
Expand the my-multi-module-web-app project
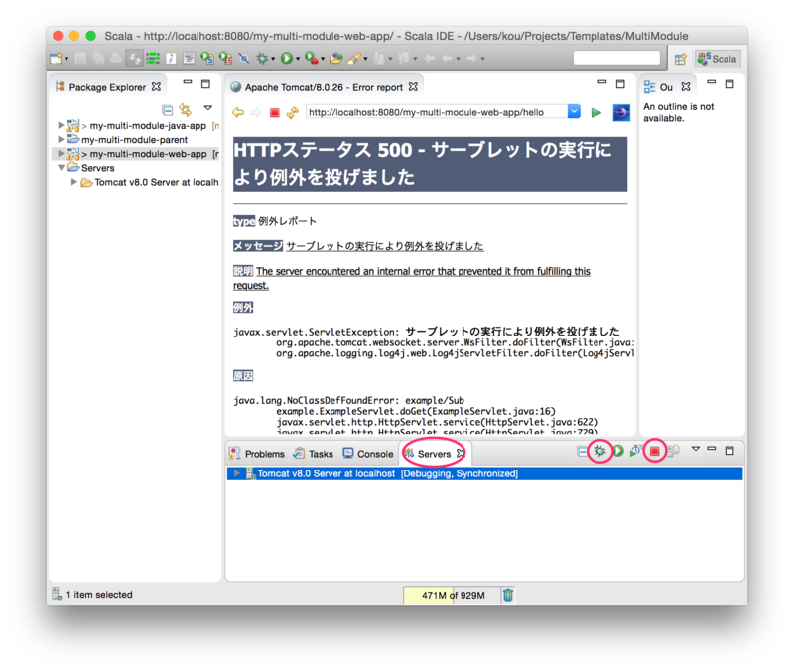point(61,153)
